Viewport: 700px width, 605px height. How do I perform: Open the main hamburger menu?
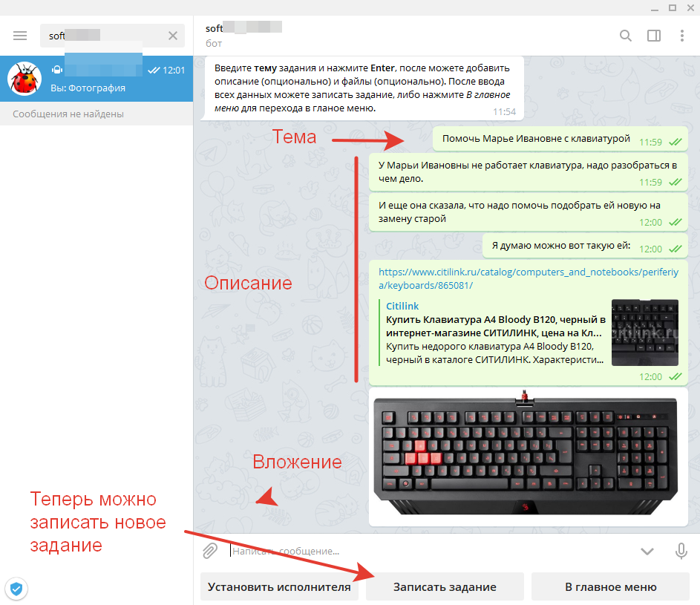coord(19,35)
